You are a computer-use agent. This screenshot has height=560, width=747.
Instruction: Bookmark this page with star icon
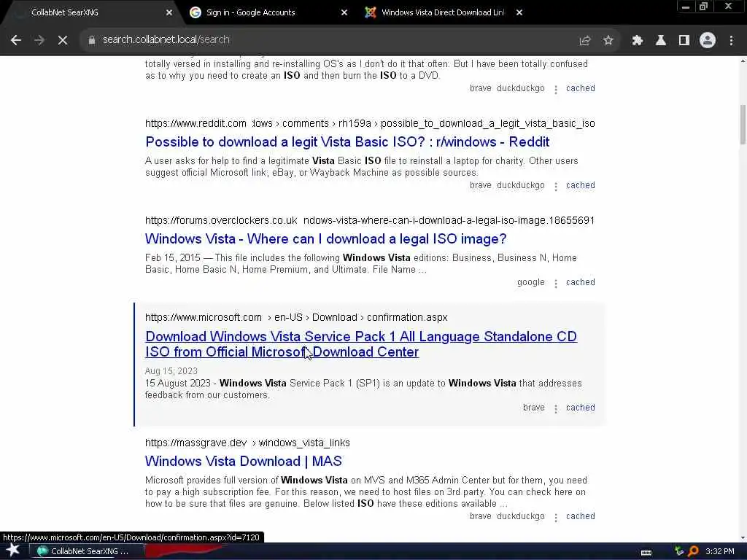point(608,41)
